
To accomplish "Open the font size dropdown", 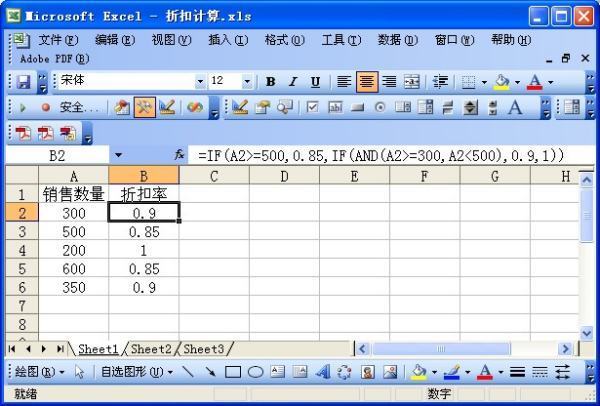I will coord(247,81).
